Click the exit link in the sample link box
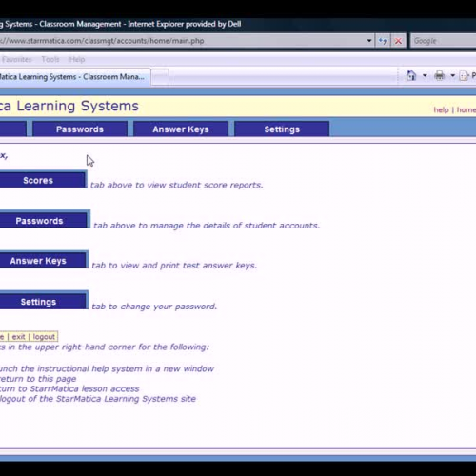Viewport: 476px width, 476px height. (x=18, y=337)
